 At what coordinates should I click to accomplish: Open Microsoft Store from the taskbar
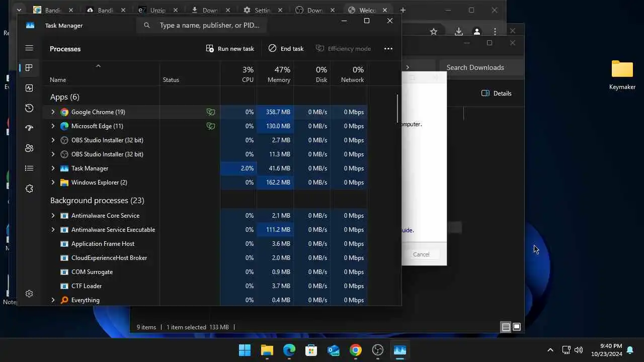[x=311, y=350]
